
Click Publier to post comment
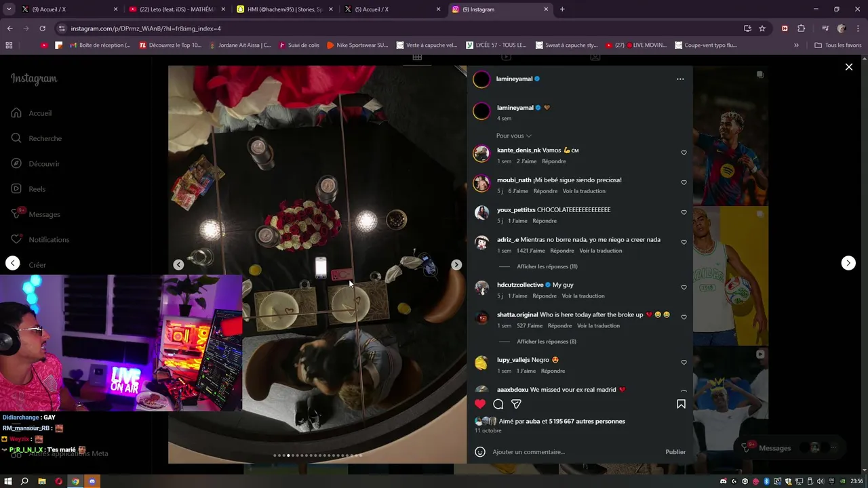[x=675, y=452]
